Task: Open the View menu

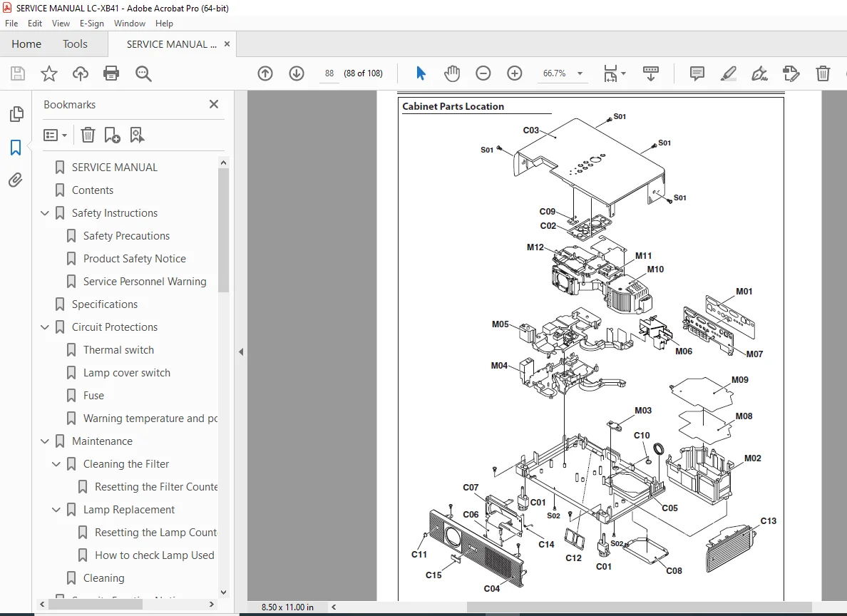Action: tap(61, 24)
